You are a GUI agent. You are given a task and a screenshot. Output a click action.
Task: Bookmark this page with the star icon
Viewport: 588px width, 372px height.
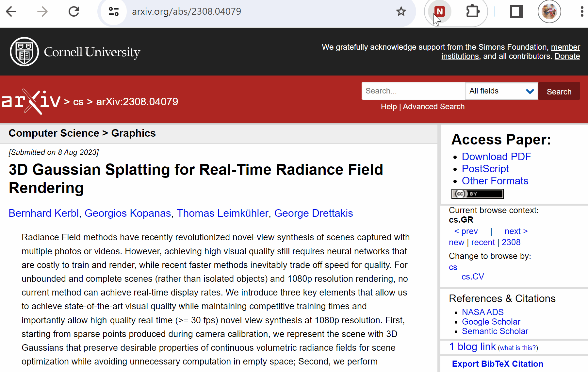(401, 12)
